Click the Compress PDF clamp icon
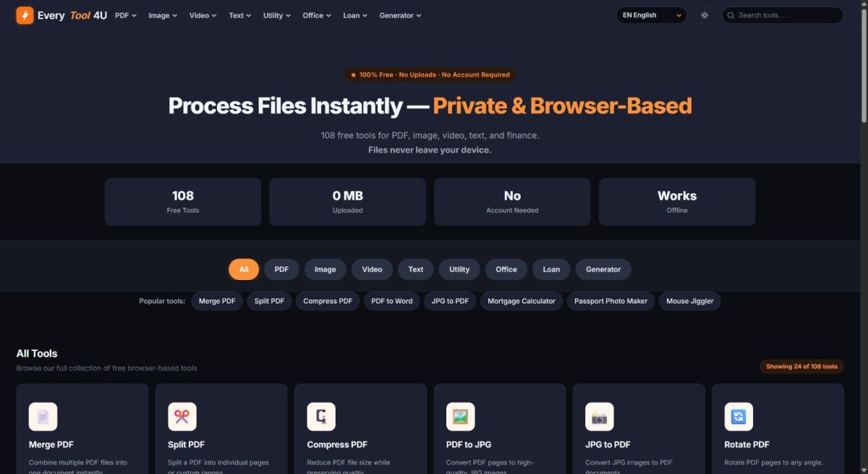Image resolution: width=868 pixels, height=474 pixels. [x=321, y=417]
